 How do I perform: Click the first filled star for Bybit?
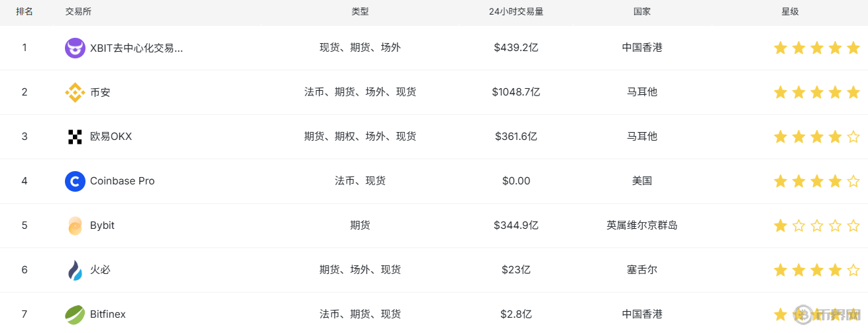[x=781, y=226]
